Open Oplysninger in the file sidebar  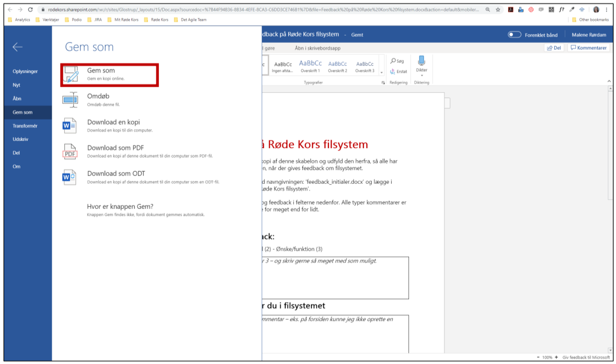pyautogui.click(x=25, y=72)
